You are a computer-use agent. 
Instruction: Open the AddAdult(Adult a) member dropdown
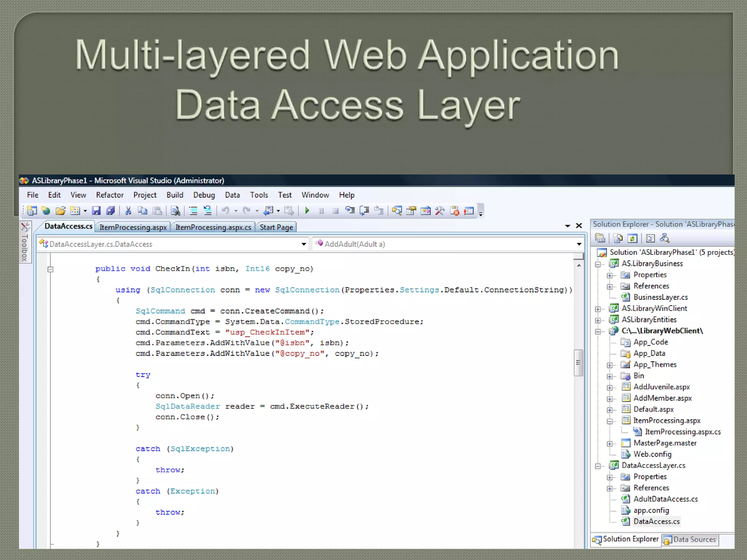tap(578, 244)
